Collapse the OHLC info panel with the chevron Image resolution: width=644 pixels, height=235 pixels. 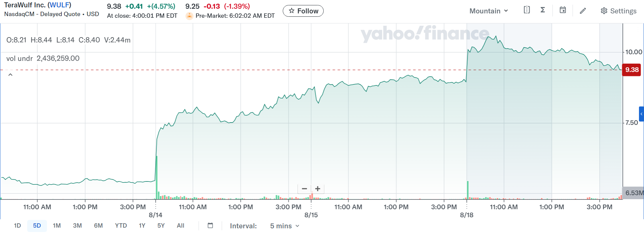tap(10, 74)
